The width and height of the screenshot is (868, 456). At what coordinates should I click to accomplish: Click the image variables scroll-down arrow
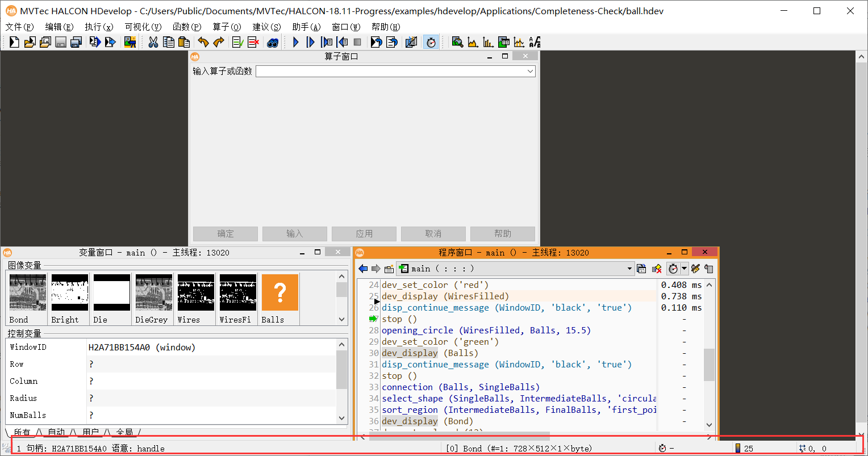tap(341, 320)
